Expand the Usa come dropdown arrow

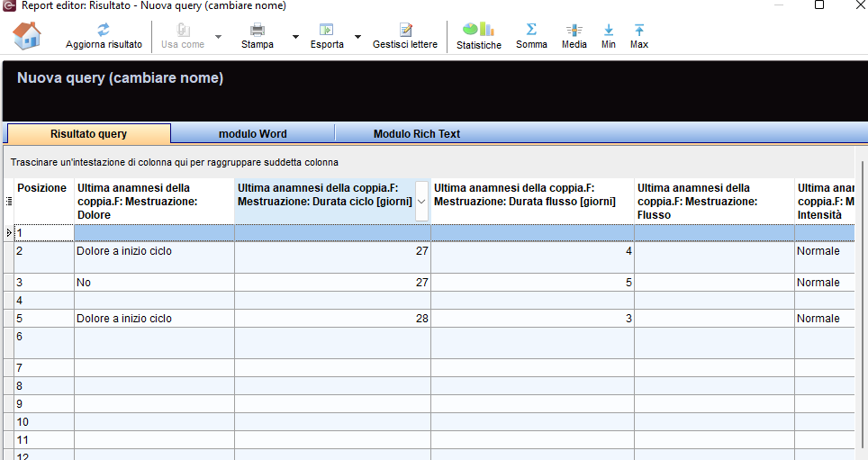click(x=218, y=37)
